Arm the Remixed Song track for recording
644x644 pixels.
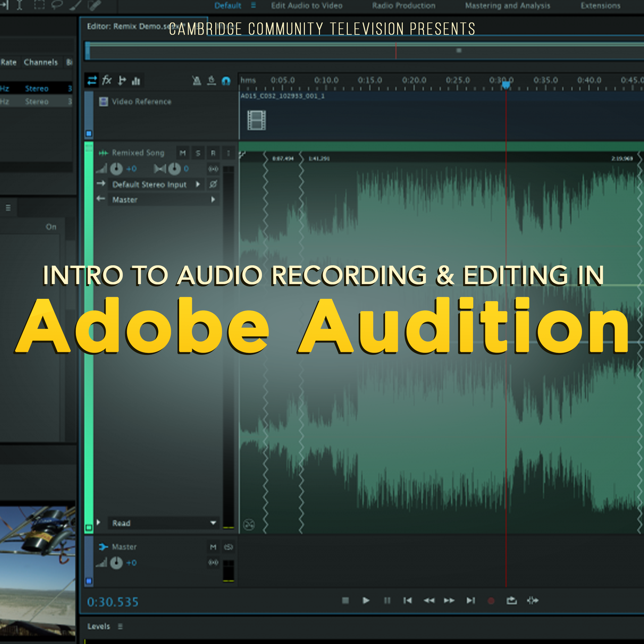coord(213,153)
